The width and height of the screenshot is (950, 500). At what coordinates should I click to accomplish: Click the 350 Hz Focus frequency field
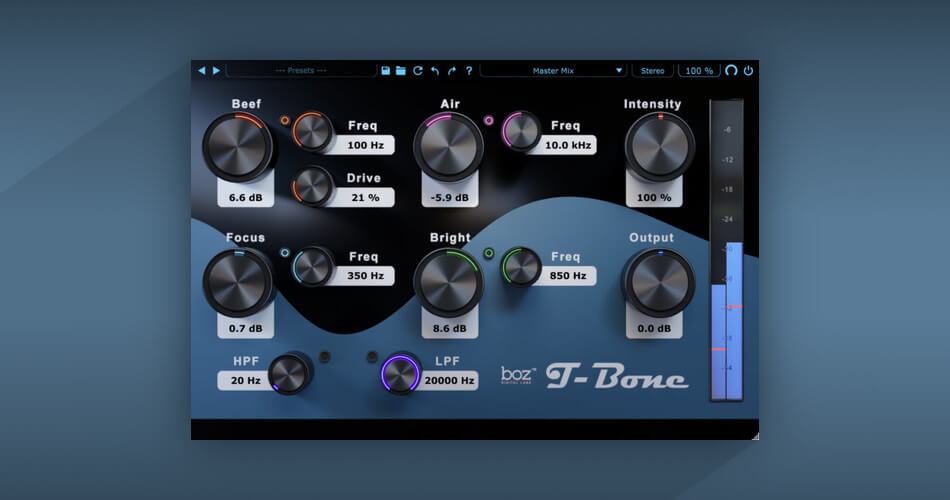[365, 276]
